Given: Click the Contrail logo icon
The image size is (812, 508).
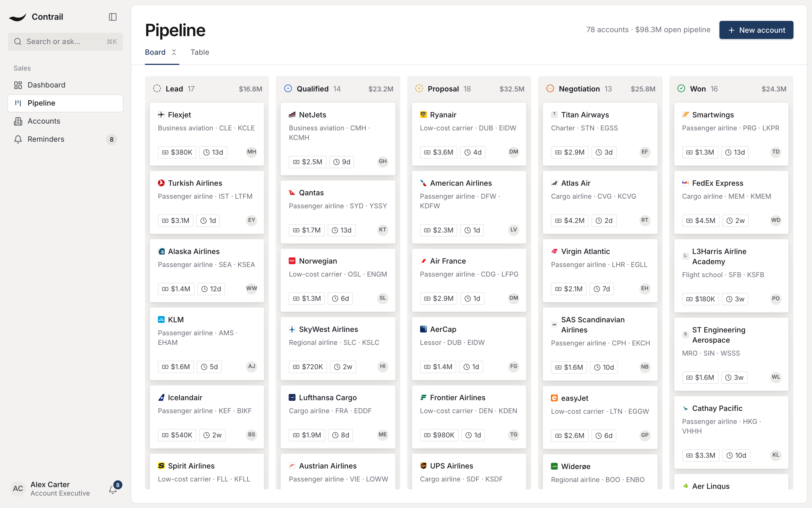Looking at the screenshot, I should (17, 17).
